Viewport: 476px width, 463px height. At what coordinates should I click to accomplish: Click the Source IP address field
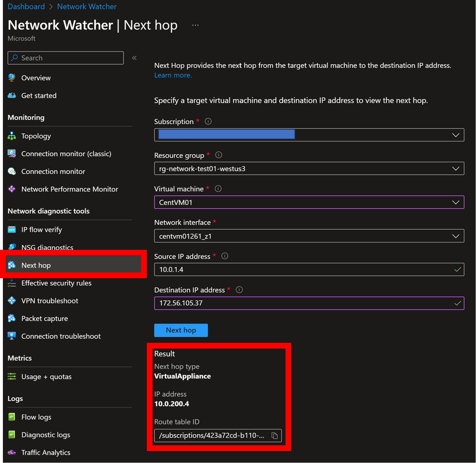[x=309, y=269]
